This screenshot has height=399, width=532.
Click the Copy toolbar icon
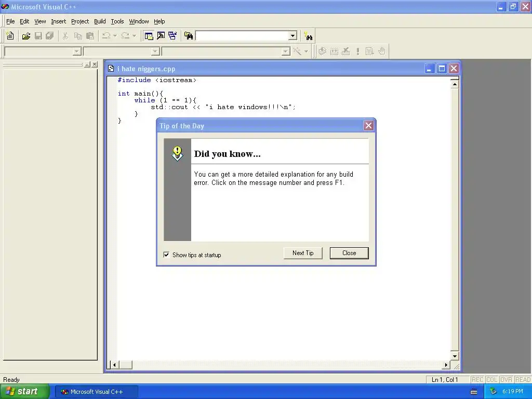tap(78, 36)
